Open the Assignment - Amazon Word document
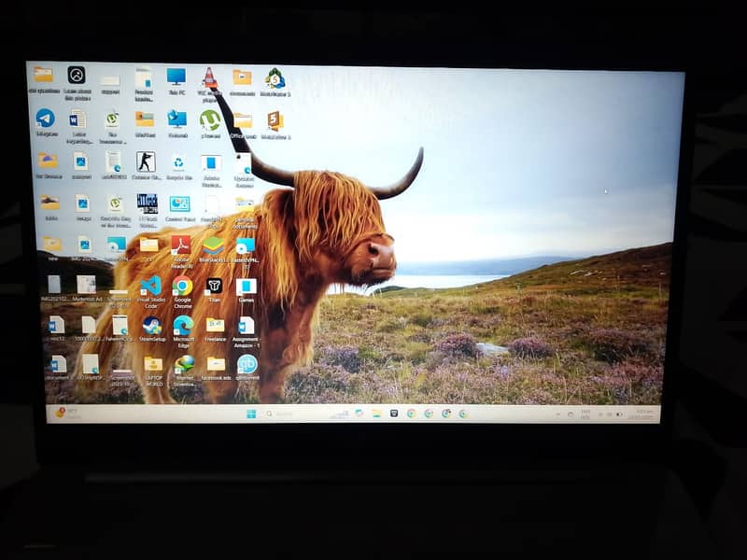Image resolution: width=747 pixels, height=560 pixels. tap(247, 326)
